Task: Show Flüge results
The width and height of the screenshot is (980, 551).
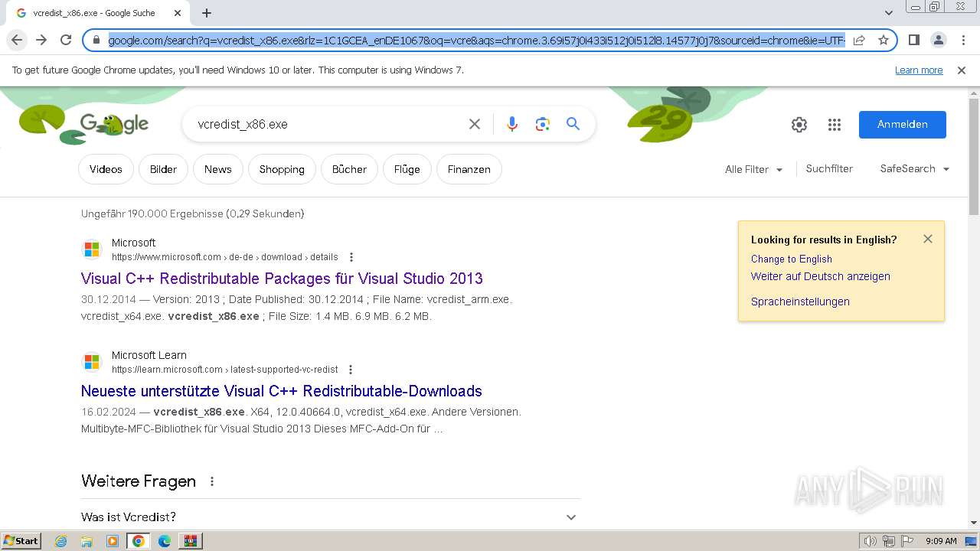Action: pos(407,169)
